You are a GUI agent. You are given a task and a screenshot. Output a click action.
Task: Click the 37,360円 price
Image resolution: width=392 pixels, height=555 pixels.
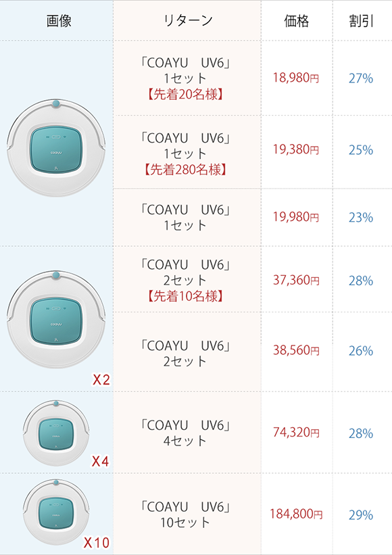[x=296, y=281]
